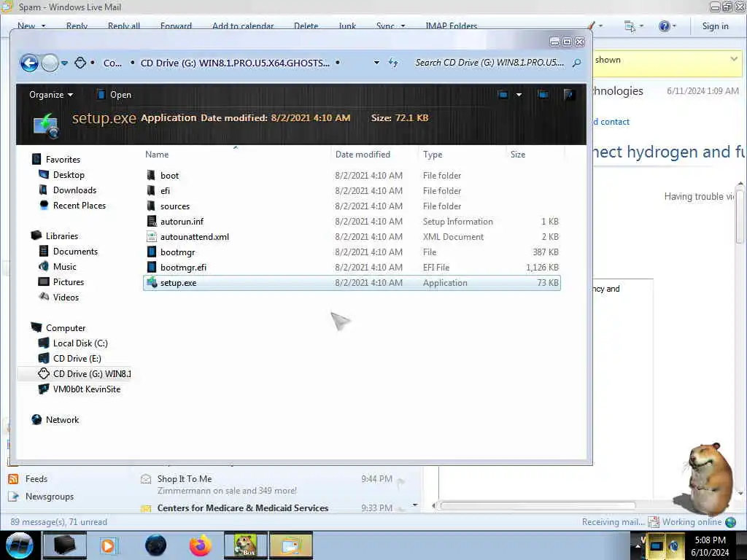
Task: Collapse the yellow info bar chevron
Action: click(x=734, y=59)
